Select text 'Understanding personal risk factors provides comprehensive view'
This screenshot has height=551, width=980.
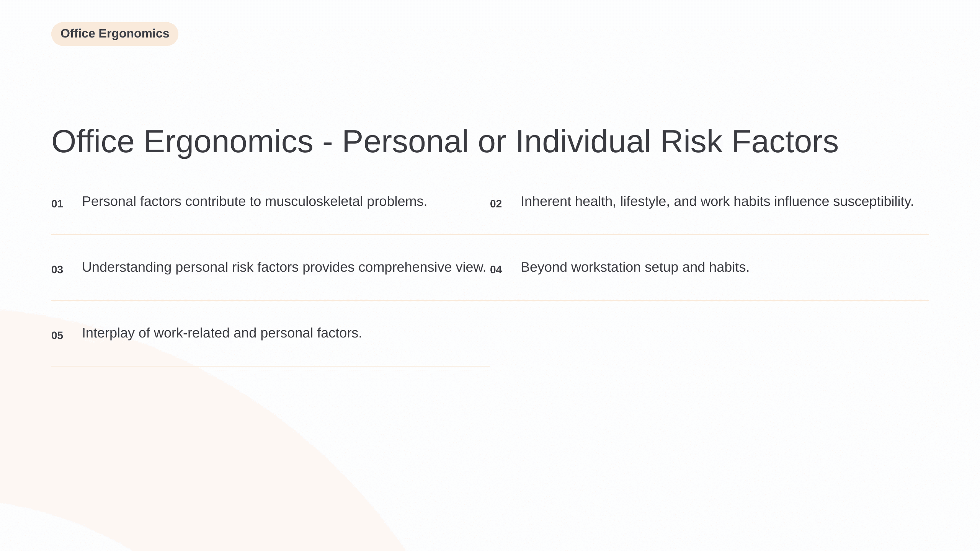point(284,267)
